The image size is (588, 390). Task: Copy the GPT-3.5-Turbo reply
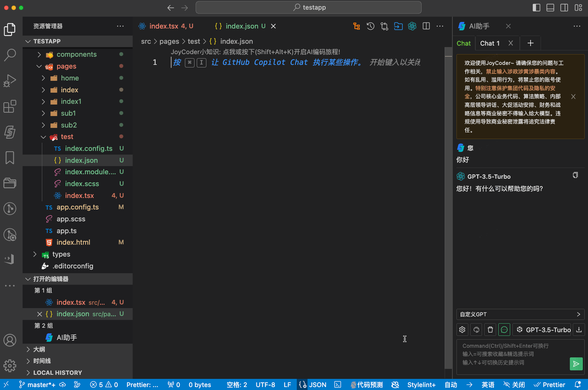point(575,175)
